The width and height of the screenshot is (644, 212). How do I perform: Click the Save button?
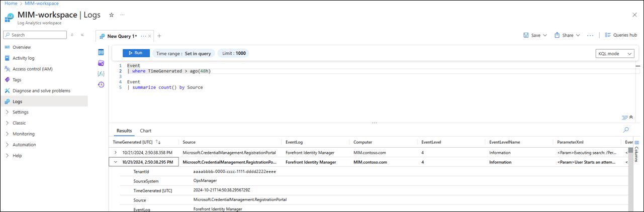tap(535, 35)
